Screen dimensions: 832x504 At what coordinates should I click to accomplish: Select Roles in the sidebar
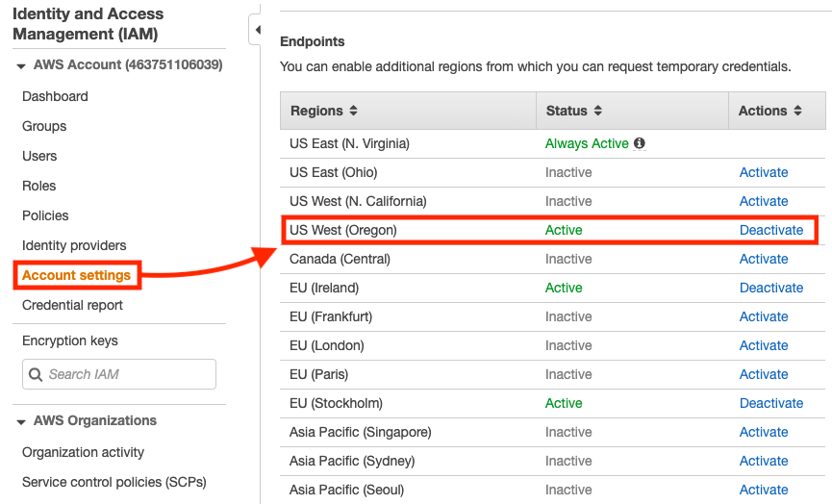[x=38, y=186]
